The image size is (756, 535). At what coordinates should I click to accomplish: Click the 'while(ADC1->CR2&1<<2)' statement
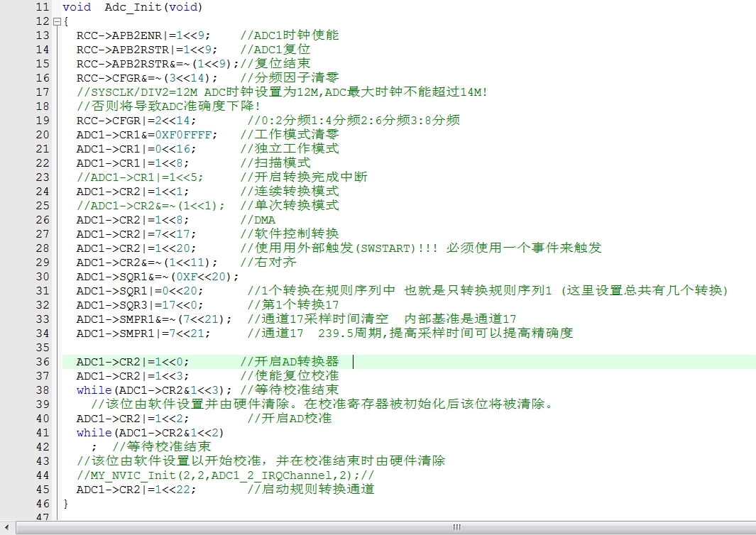point(150,434)
